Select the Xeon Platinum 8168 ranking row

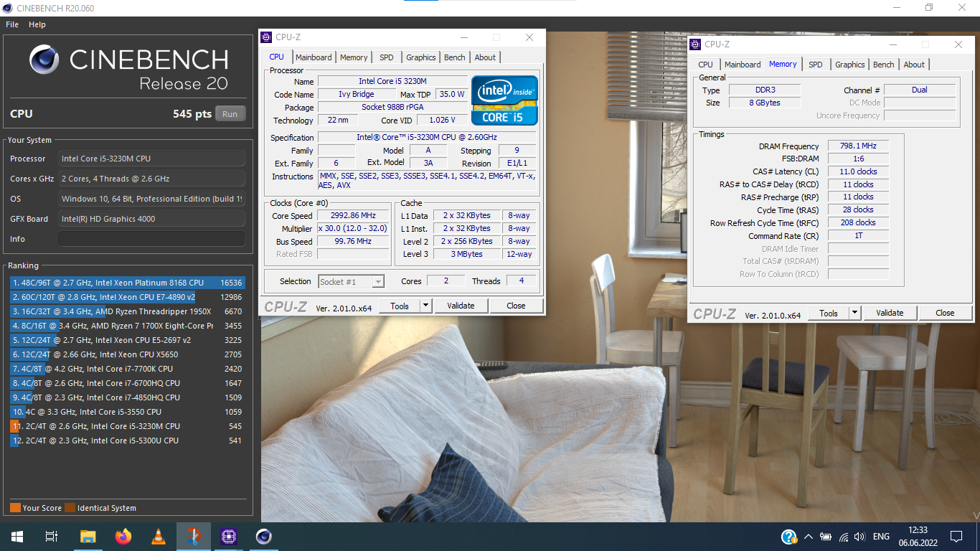coord(127,283)
